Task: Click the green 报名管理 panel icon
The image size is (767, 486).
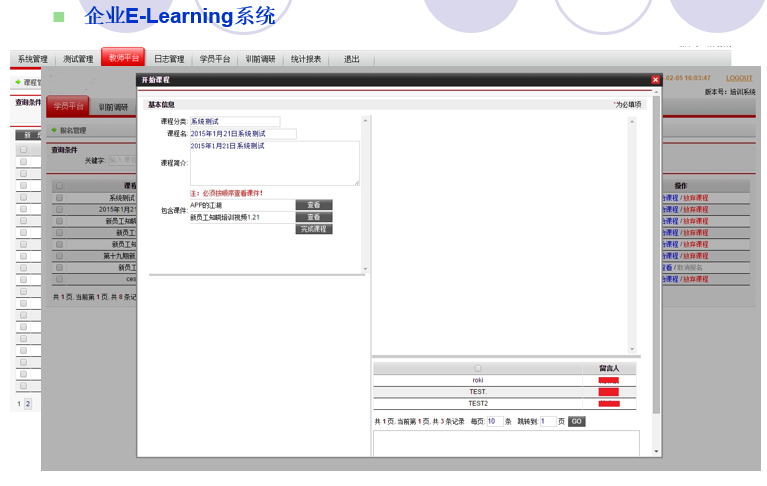Action: [54, 130]
